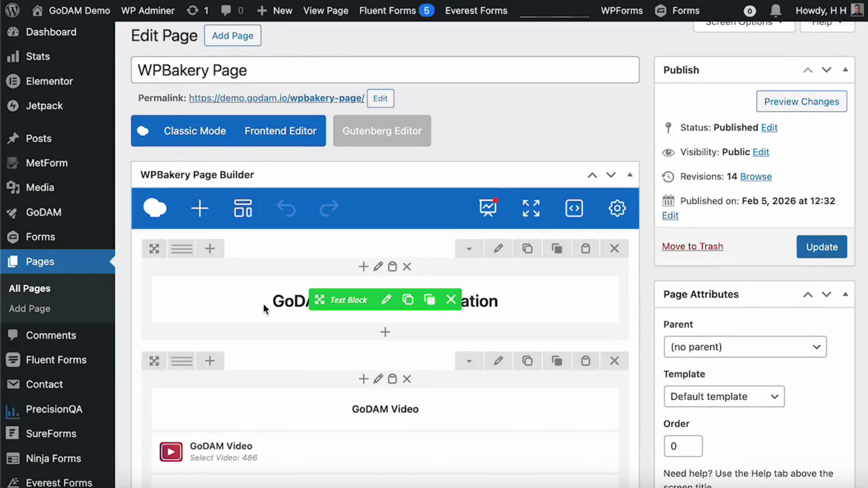The height and width of the screenshot is (488, 868).
Task: Click the GoDAM Video red play icon
Action: (x=171, y=452)
